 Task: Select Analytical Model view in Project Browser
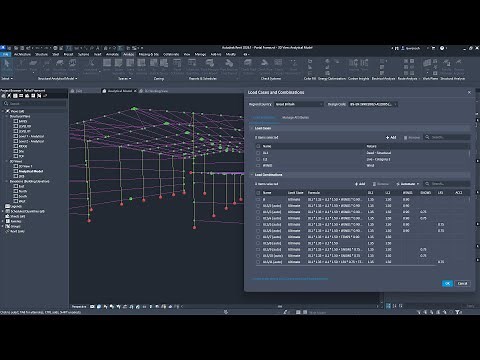31,171
